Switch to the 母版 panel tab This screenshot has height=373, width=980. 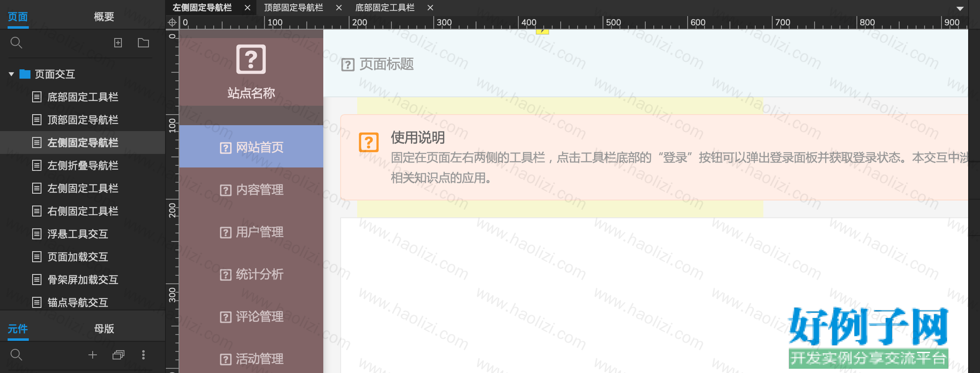[104, 329]
